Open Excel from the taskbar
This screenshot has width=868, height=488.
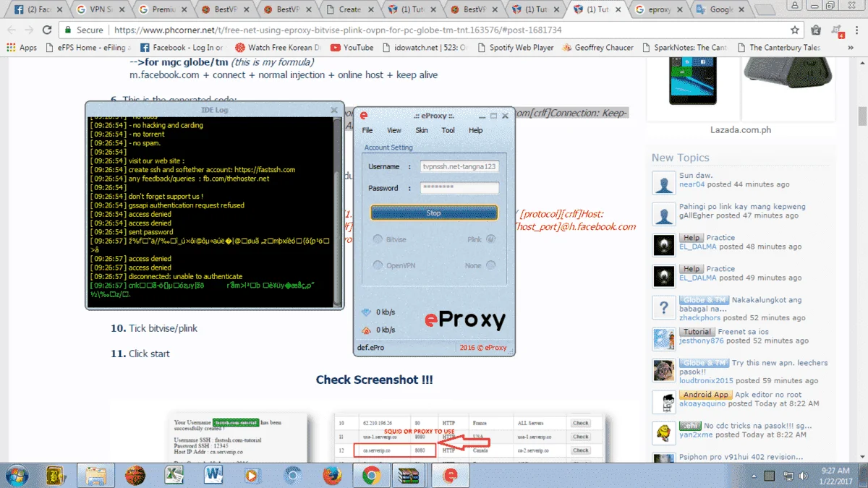[174, 476]
